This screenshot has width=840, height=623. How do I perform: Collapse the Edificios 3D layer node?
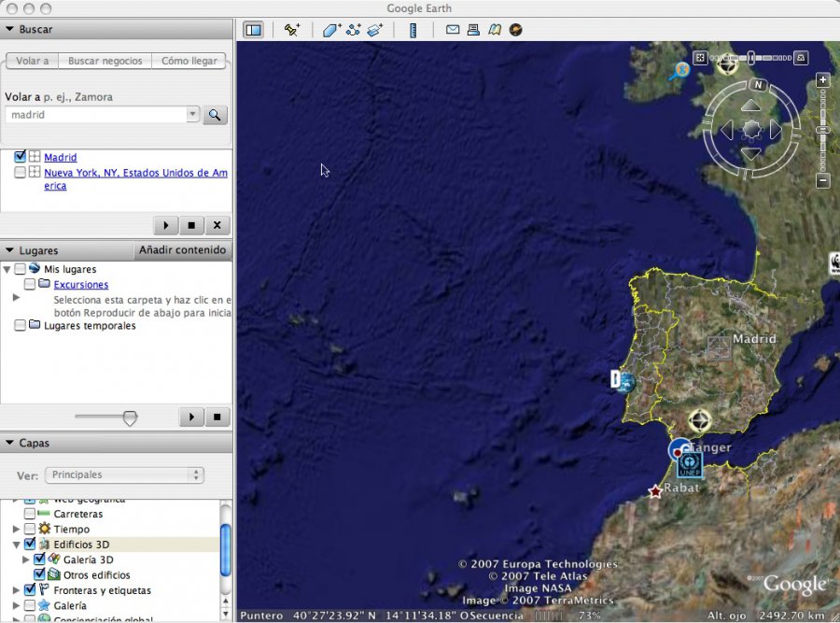(x=16, y=545)
